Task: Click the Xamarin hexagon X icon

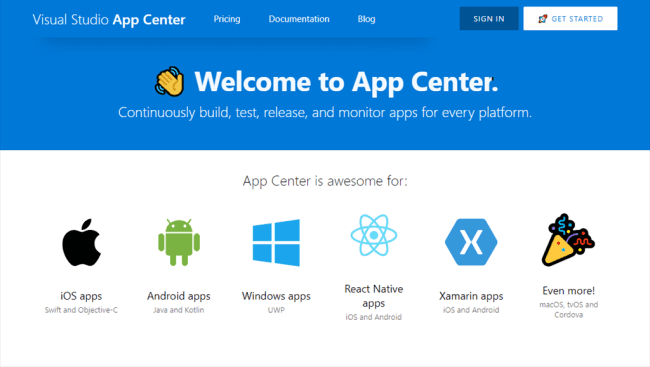Action: click(471, 242)
